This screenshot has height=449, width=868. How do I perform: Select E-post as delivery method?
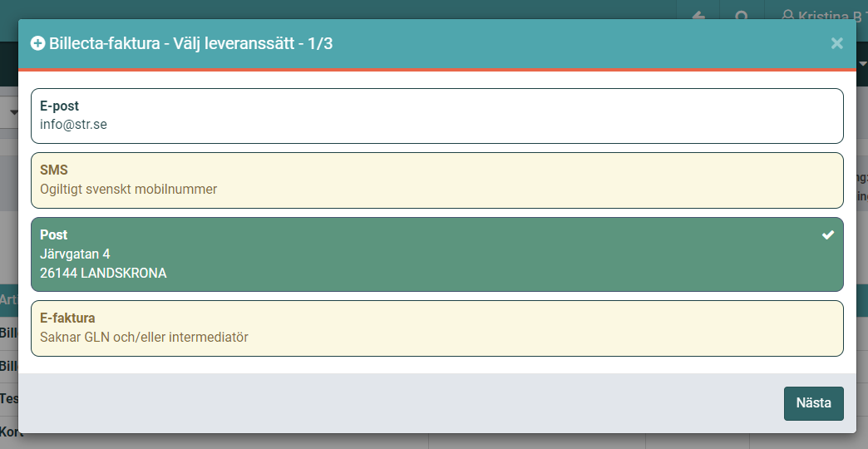(437, 116)
